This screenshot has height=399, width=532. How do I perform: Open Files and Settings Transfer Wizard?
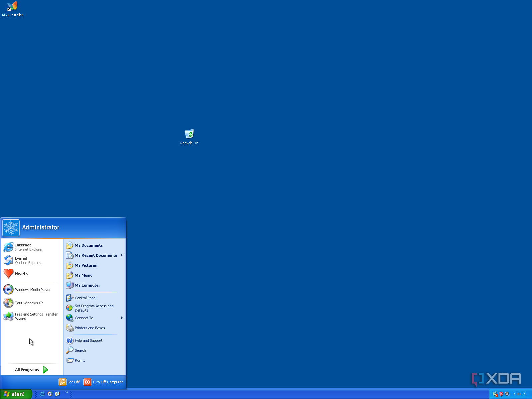(32, 316)
